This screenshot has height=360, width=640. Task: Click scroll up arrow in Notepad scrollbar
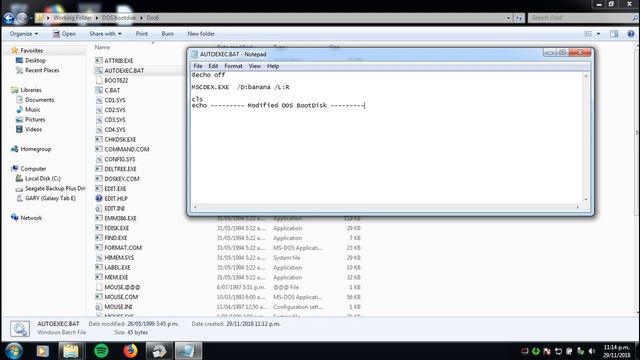click(x=586, y=76)
